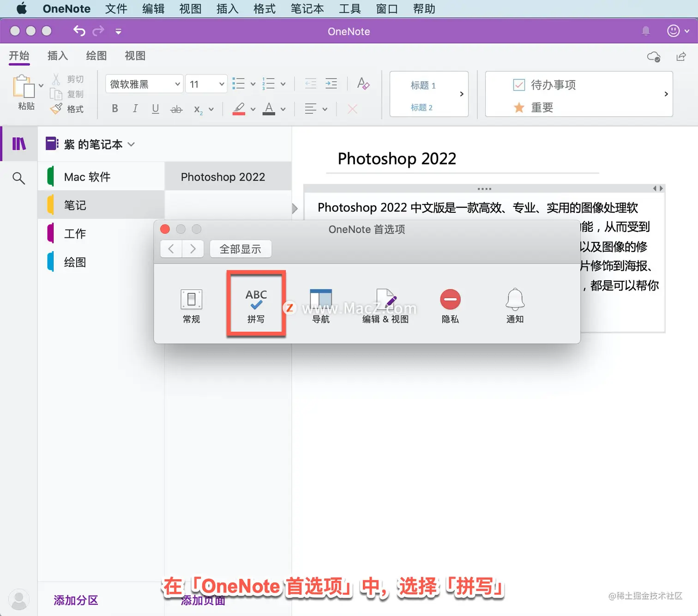Expand the font color dropdown arrow
The height and width of the screenshot is (616, 698).
pyautogui.click(x=283, y=109)
